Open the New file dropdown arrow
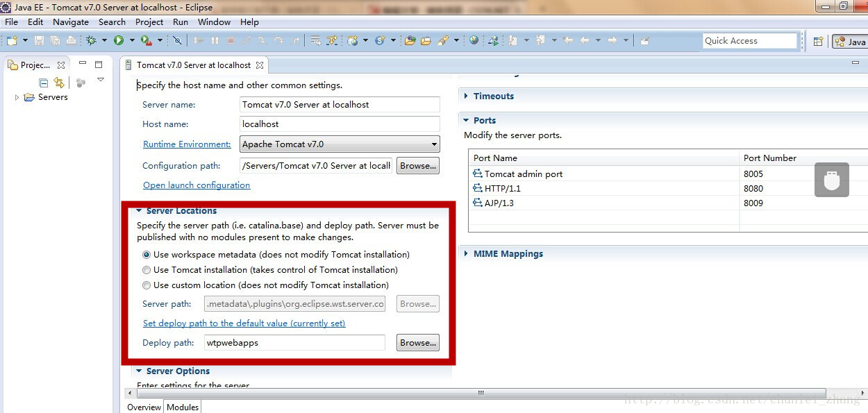Screen dimensions: 868x413 point(25,40)
